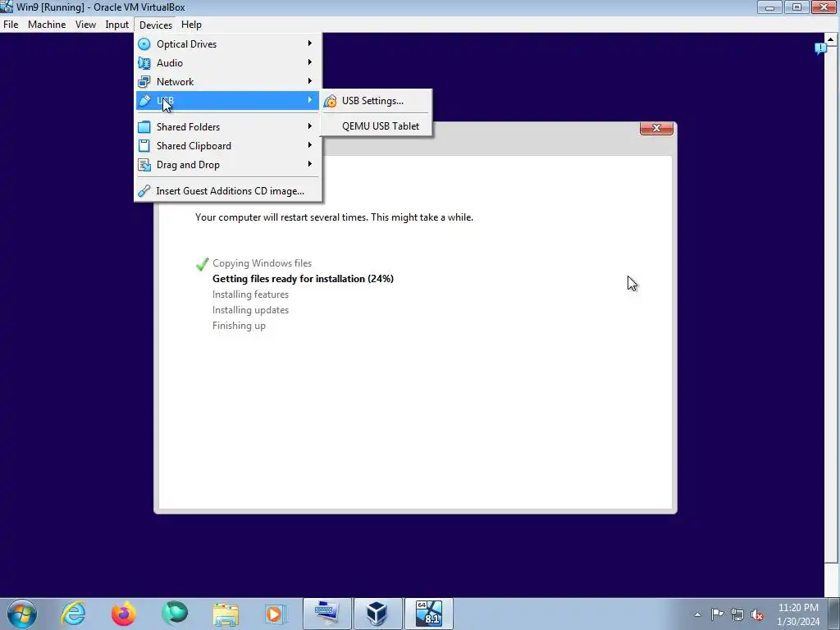Minimize the VirtualBox window
Screen dimensions: 840x630
coord(769,7)
